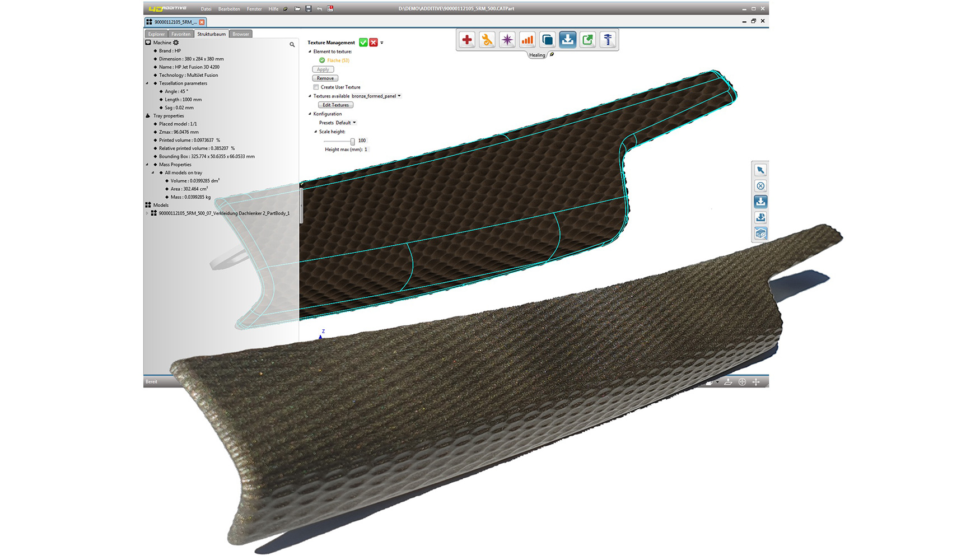Collapse the Tessellation parameters section
The width and height of the screenshot is (980, 560).
coord(148,83)
